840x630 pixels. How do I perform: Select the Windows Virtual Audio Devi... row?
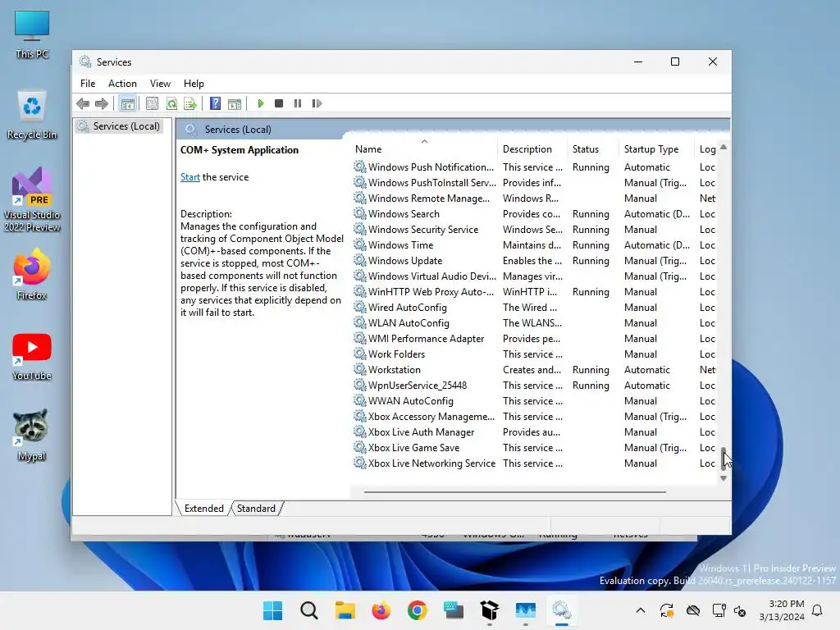click(x=535, y=276)
